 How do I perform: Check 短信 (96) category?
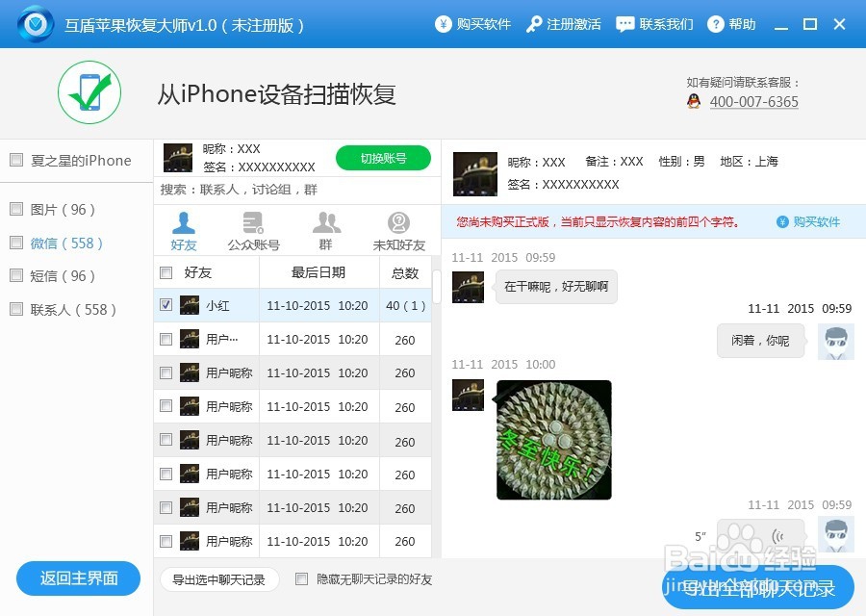point(16,275)
